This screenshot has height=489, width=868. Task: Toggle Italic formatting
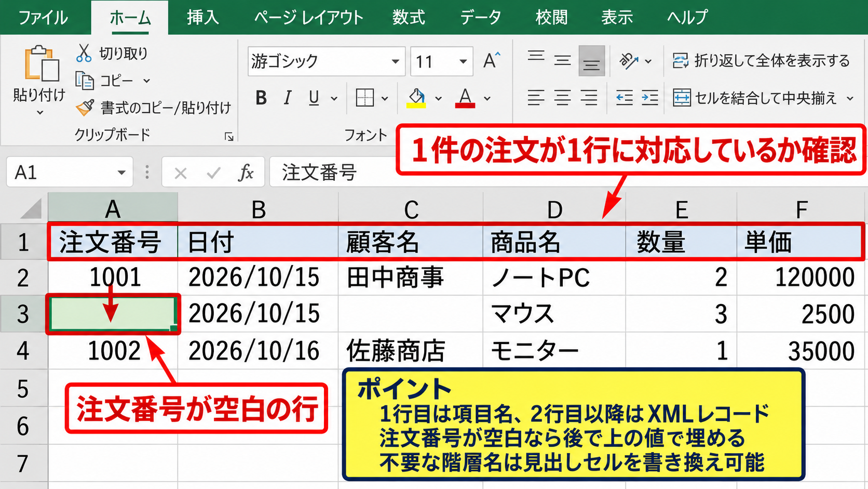287,98
